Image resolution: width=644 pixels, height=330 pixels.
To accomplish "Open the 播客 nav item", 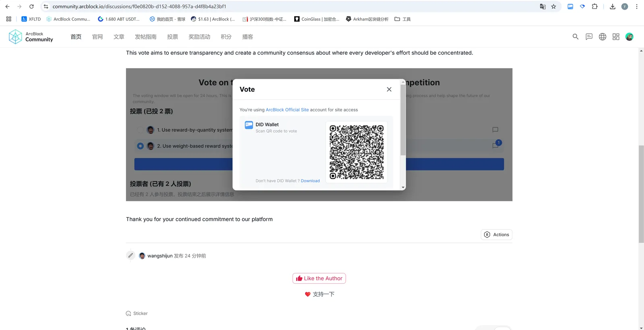I will pos(248,37).
